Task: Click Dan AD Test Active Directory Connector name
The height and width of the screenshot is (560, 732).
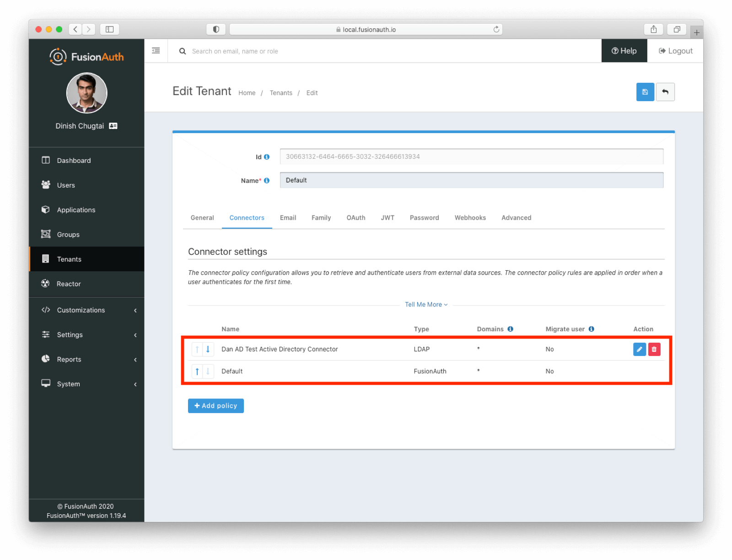Action: (280, 349)
